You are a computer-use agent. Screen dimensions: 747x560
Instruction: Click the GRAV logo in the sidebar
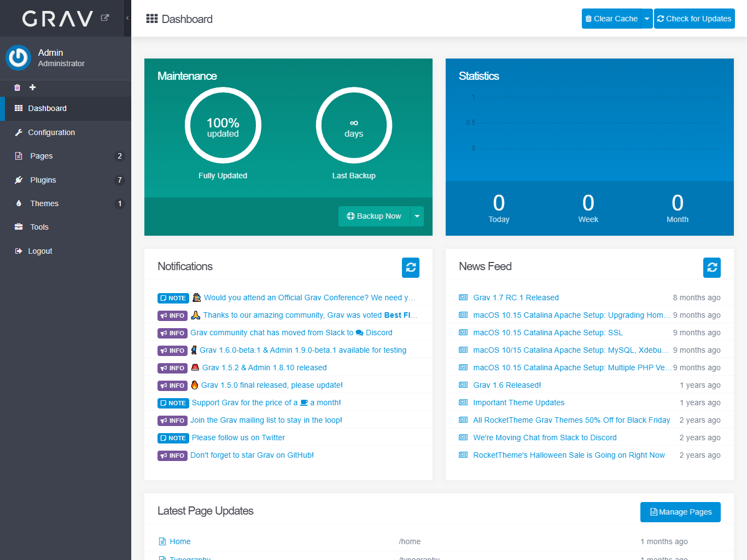57,19
